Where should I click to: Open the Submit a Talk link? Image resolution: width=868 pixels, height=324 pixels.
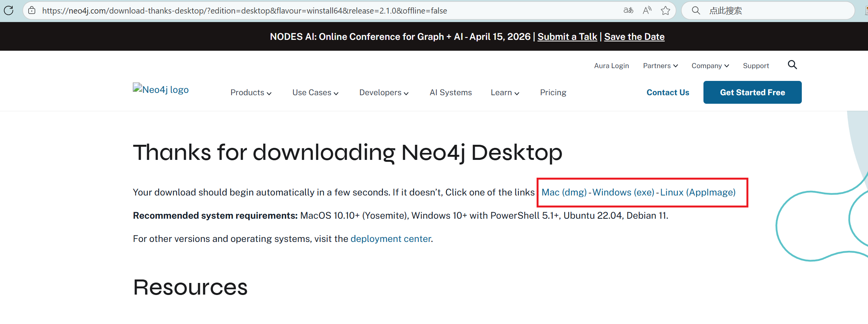point(567,37)
